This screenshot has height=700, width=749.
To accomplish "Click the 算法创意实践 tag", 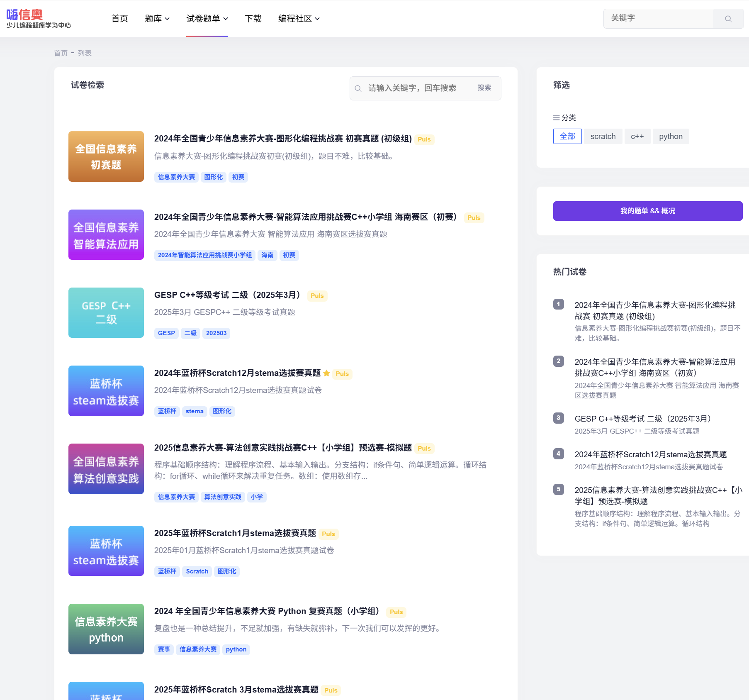I will pyautogui.click(x=223, y=497).
